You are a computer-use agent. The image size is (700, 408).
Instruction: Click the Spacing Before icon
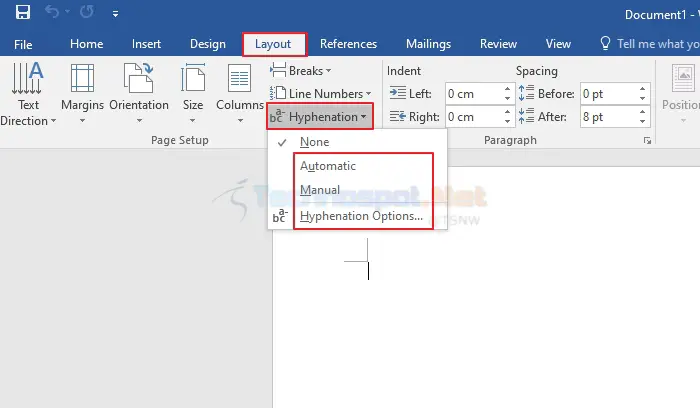point(526,93)
